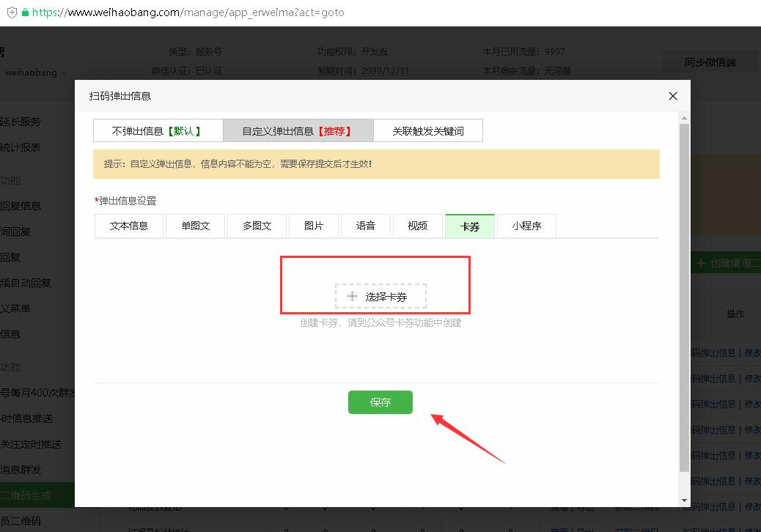Save with the green 保存 button

coord(380,402)
